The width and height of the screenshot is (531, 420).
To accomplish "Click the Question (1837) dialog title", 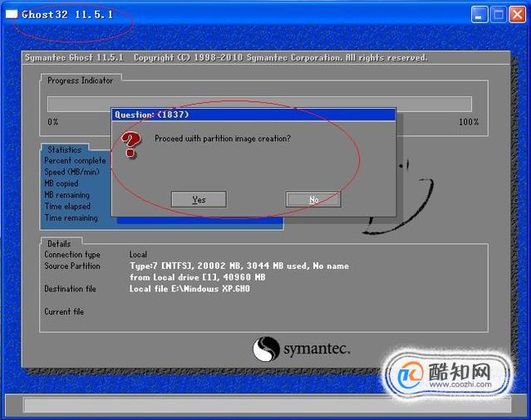I will (152, 115).
